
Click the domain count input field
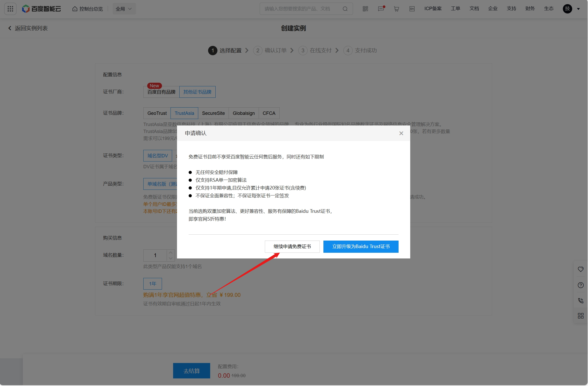(x=155, y=256)
